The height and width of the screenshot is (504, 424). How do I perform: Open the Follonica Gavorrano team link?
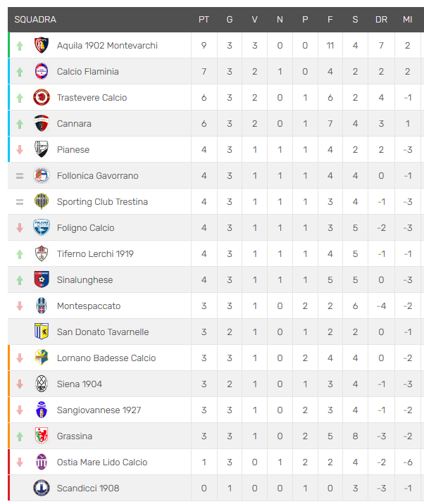pos(97,176)
